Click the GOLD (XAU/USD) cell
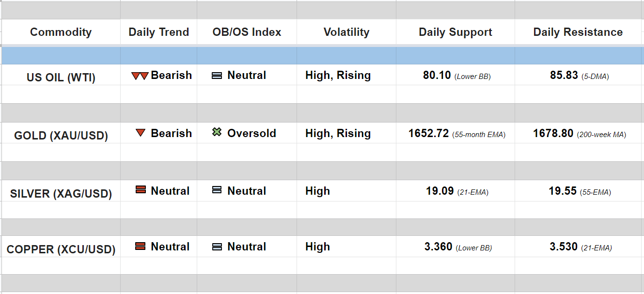Viewport: 644px width, 294px height. (61, 136)
